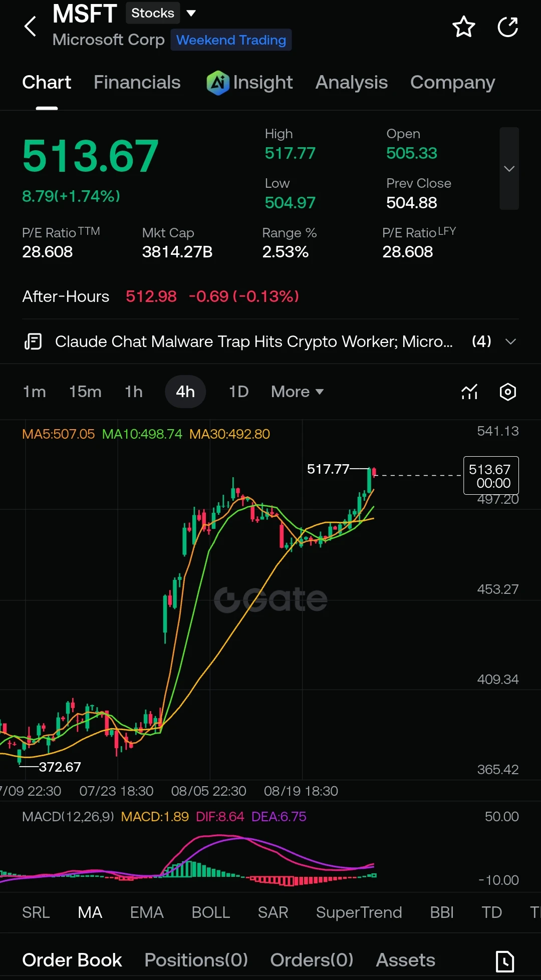
Task: Open order history icon at bottom right
Action: pos(505,961)
